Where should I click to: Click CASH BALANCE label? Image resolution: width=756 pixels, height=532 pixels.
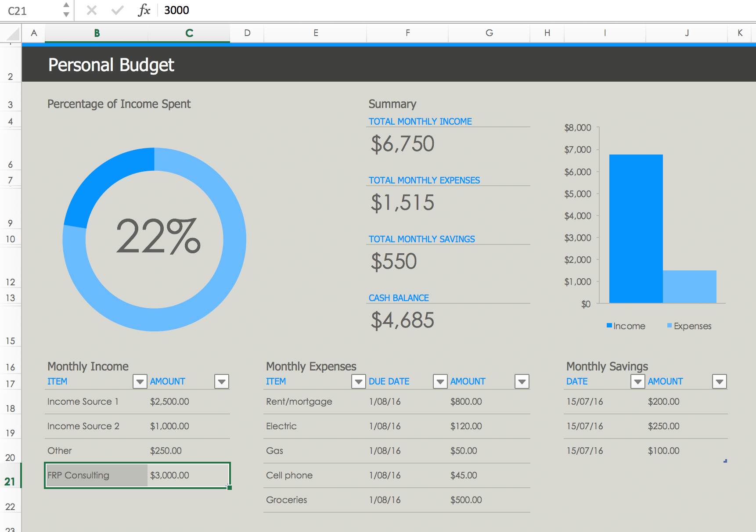[x=399, y=298]
